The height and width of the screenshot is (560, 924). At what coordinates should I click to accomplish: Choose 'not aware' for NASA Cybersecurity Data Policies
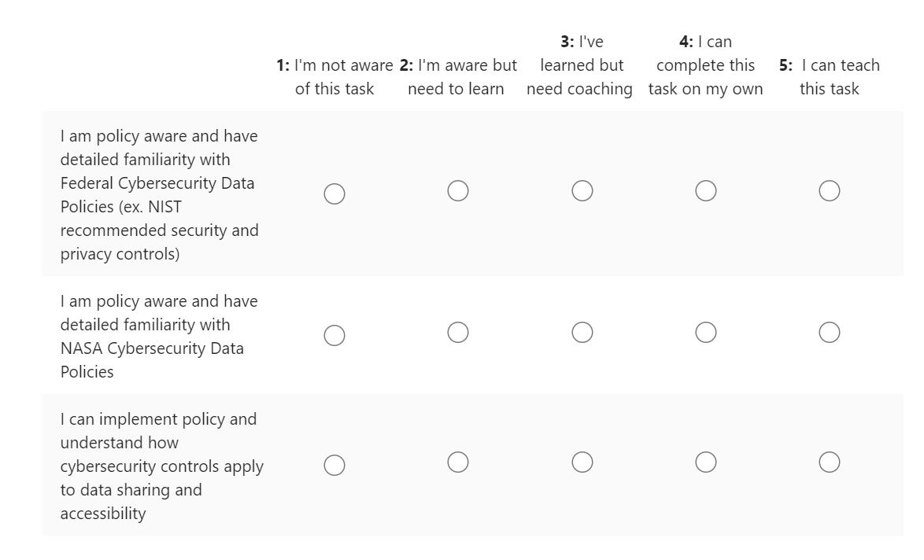tap(334, 335)
